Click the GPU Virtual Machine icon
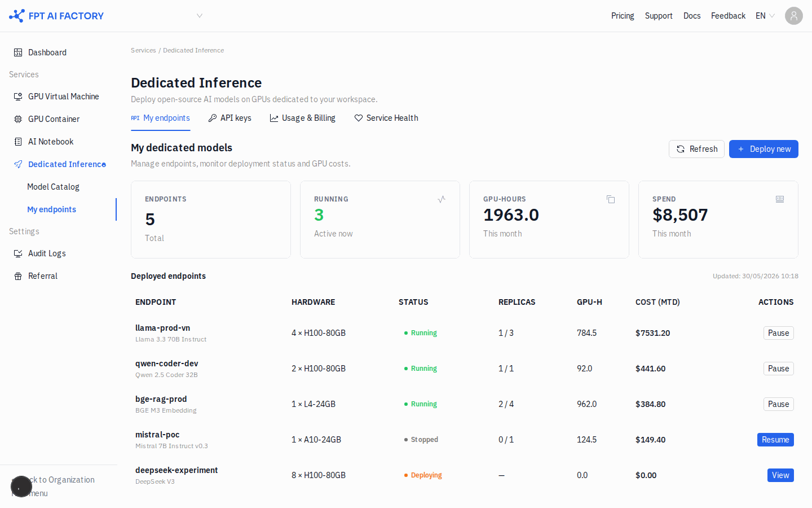The image size is (812, 508). pyautogui.click(x=18, y=97)
